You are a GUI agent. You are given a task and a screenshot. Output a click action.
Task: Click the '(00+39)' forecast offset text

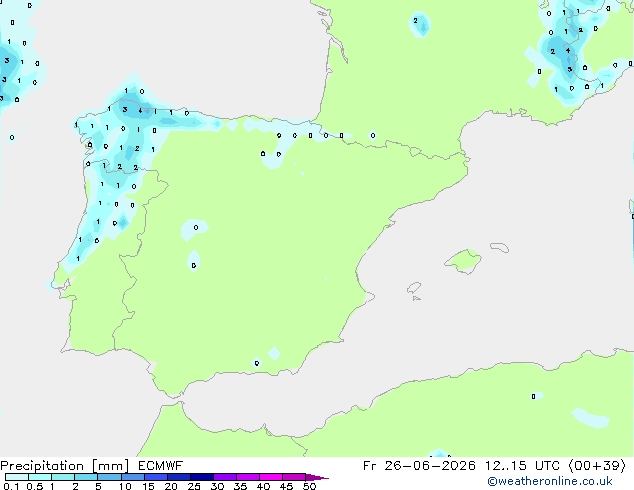click(598, 466)
